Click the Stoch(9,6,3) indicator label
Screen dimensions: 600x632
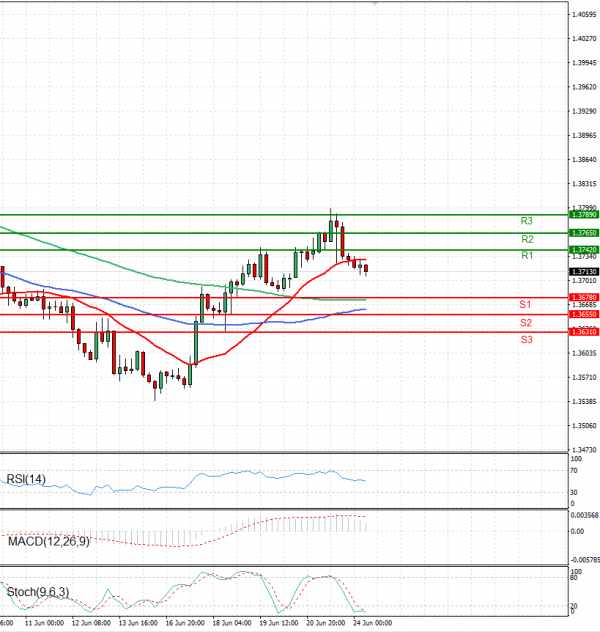38,592
